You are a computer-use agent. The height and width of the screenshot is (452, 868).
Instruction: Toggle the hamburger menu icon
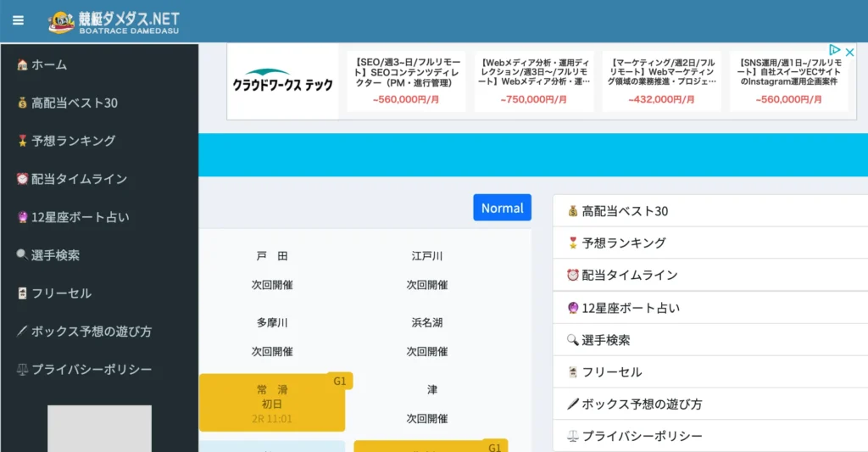click(19, 20)
